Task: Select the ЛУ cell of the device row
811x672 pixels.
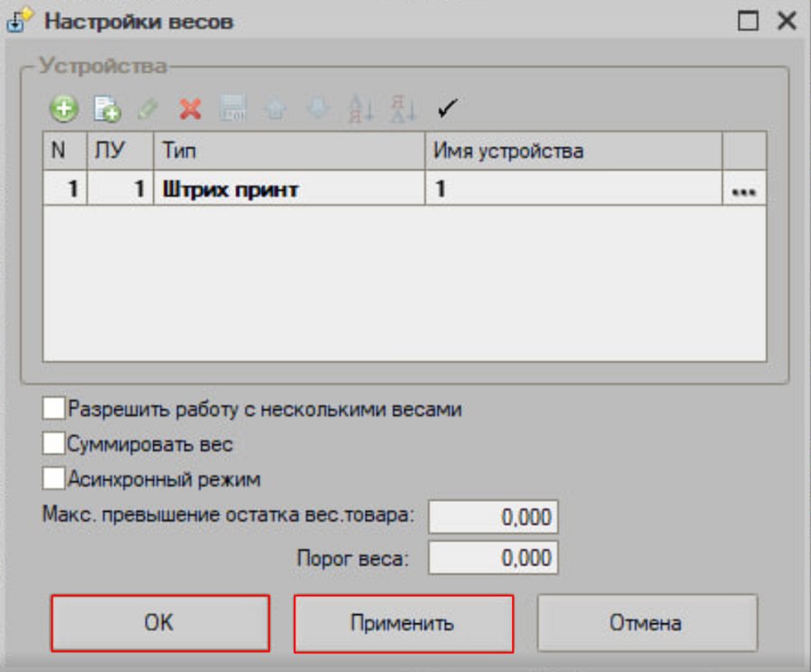Action: [121, 188]
